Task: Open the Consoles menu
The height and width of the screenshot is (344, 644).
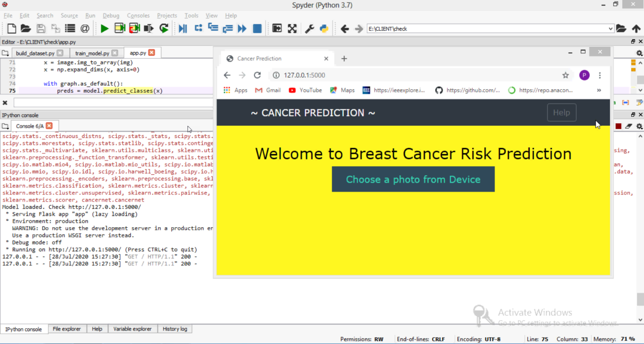Action: pos(138,15)
